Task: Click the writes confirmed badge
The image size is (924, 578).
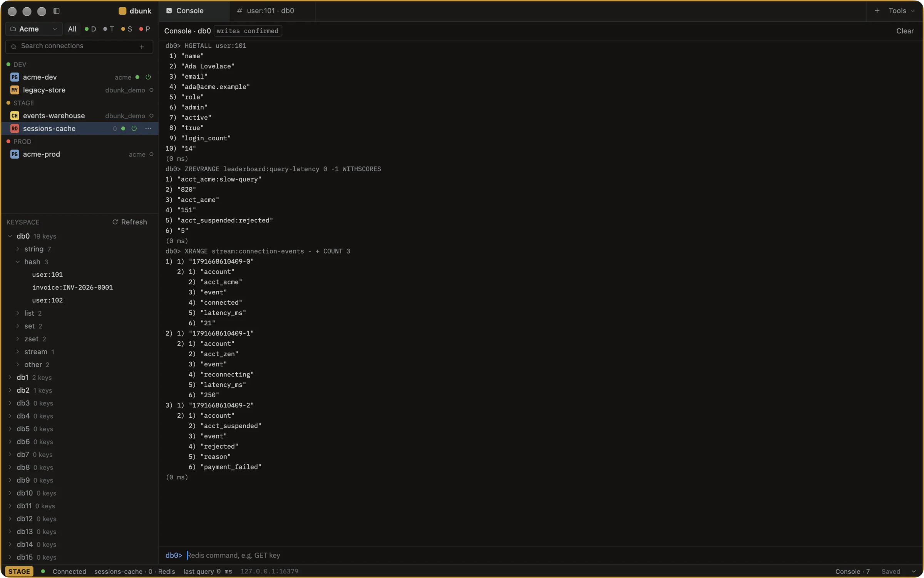Action: (x=248, y=31)
